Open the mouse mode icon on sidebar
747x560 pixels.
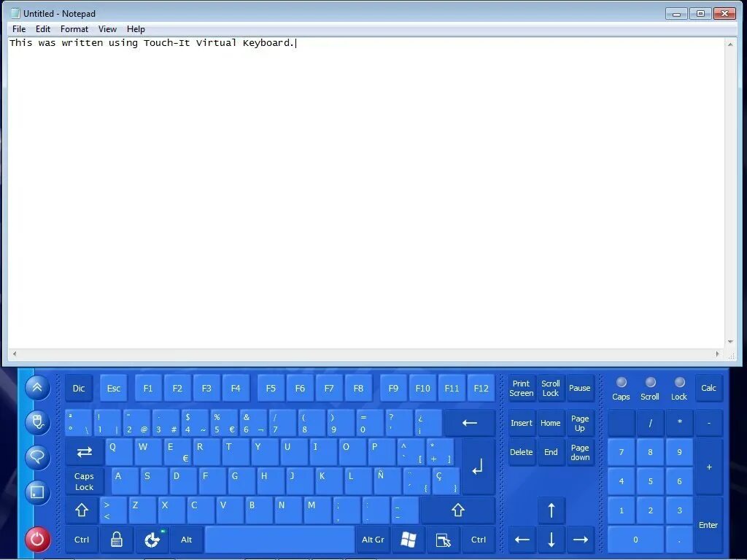[37, 422]
